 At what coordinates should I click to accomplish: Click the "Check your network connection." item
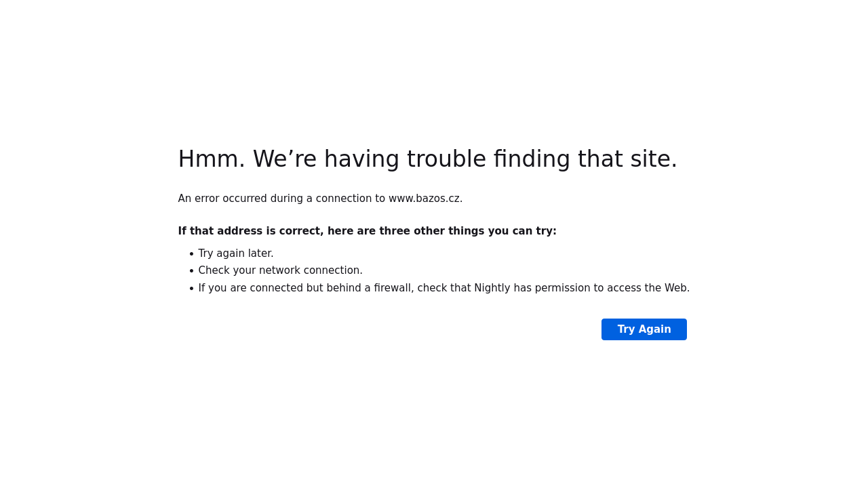click(x=280, y=270)
